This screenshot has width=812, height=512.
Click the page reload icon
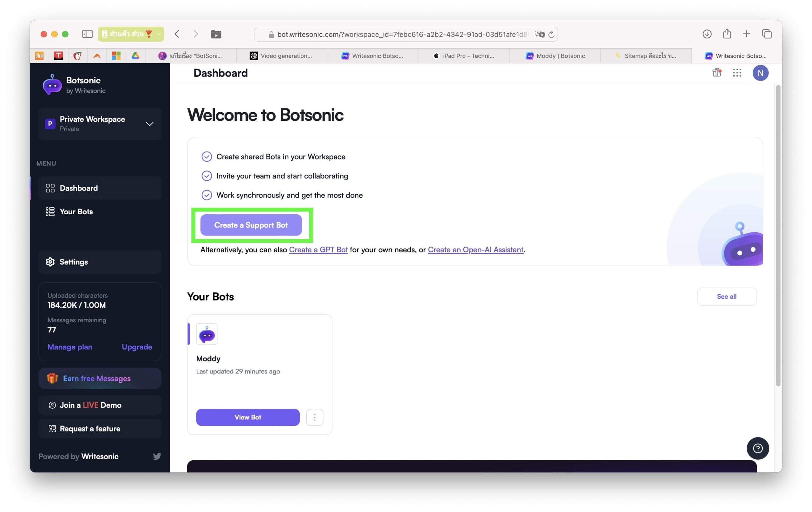551,34
